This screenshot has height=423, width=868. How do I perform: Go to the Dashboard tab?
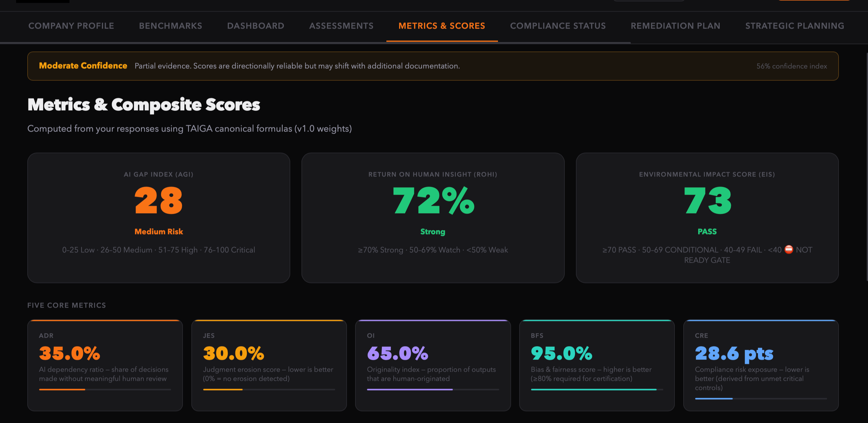(256, 26)
